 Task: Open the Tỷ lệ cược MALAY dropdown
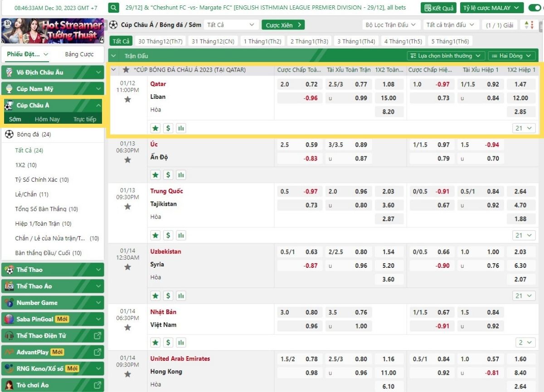click(x=491, y=8)
